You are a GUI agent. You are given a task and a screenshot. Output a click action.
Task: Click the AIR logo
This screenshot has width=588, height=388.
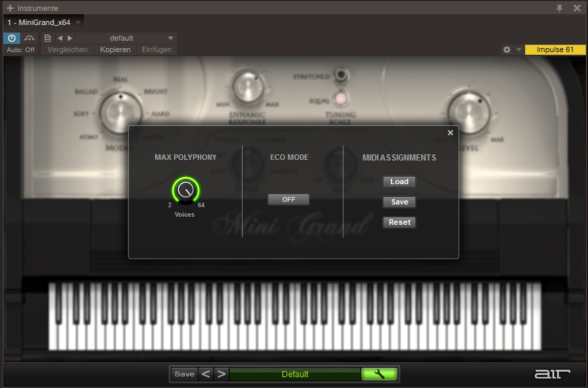tap(552, 373)
